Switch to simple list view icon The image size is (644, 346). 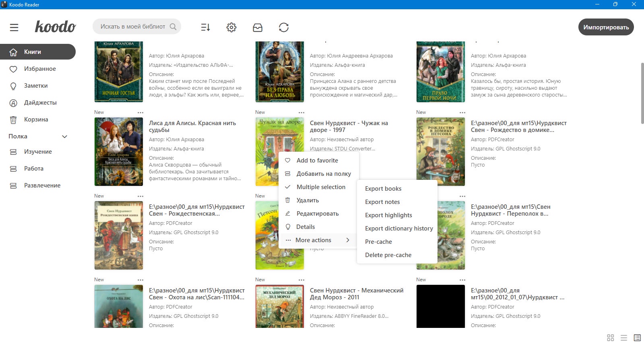pyautogui.click(x=624, y=338)
